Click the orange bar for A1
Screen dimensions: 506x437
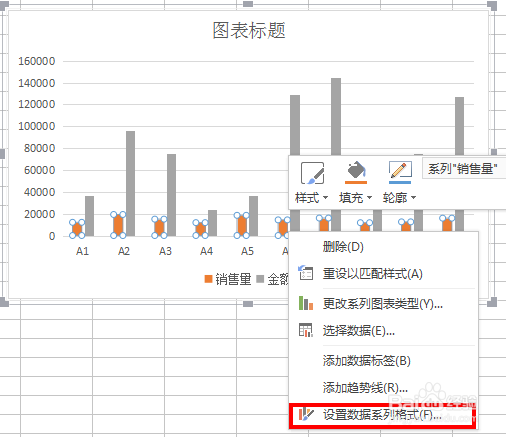click(x=77, y=229)
